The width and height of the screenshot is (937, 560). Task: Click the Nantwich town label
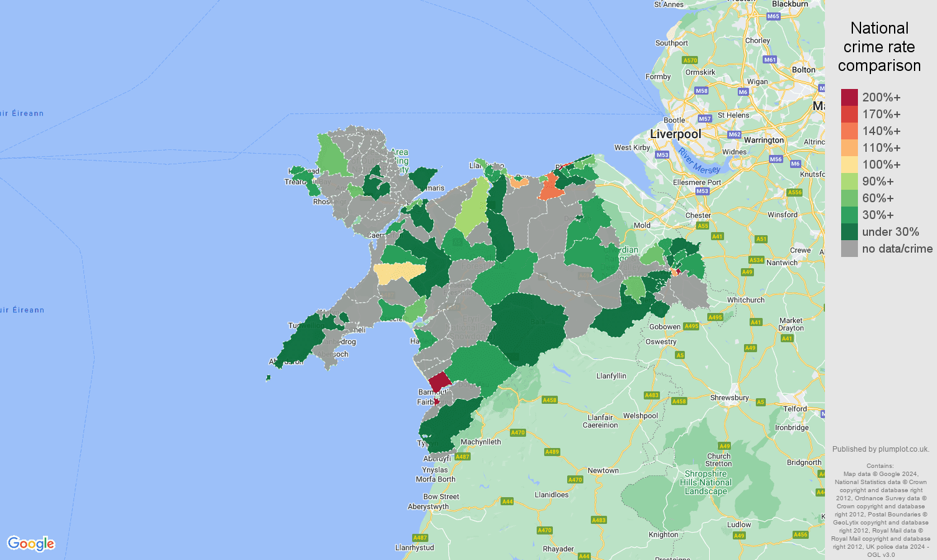(782, 263)
